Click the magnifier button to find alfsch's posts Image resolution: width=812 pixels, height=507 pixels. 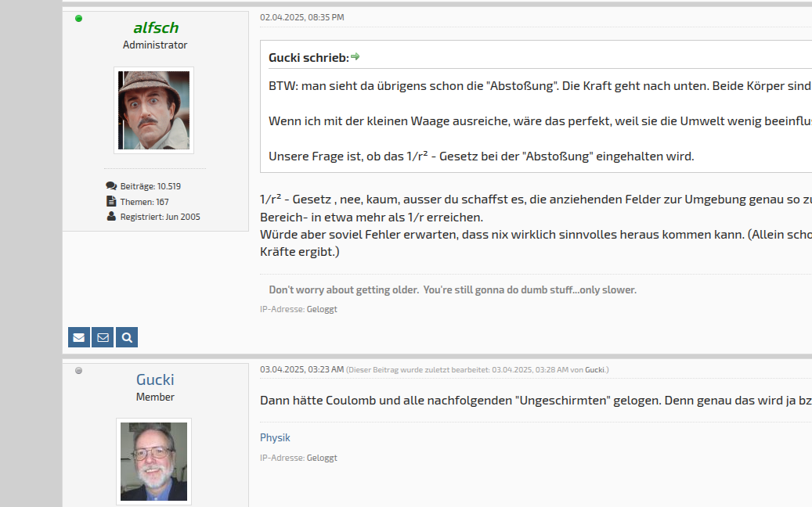pos(126,337)
